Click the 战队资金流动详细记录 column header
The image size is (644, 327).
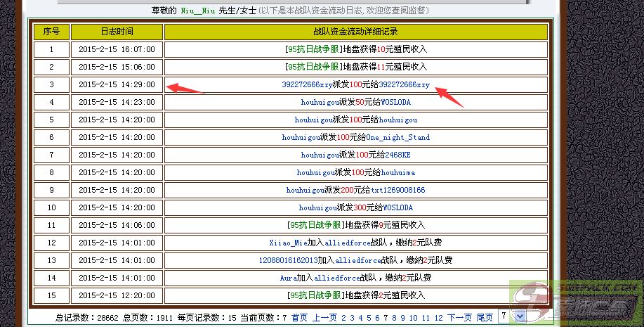[x=355, y=32]
